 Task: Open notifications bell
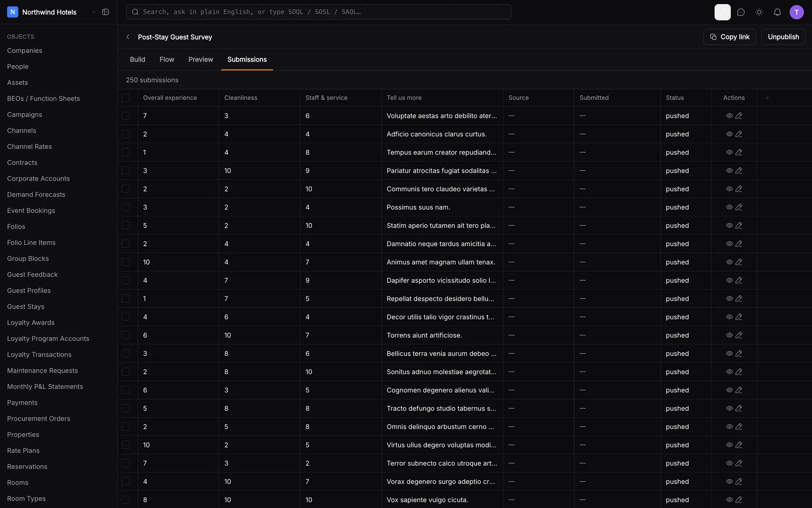[777, 12]
